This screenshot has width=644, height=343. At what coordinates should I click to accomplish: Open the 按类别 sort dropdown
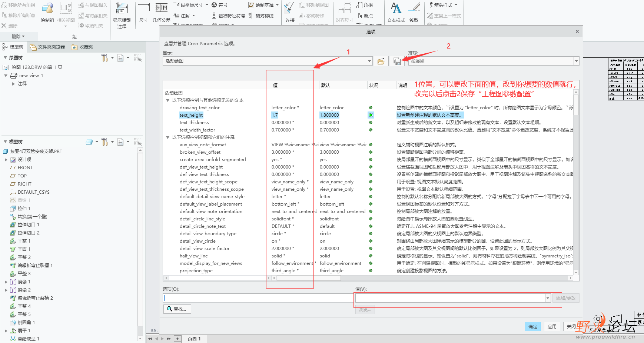tap(576, 61)
